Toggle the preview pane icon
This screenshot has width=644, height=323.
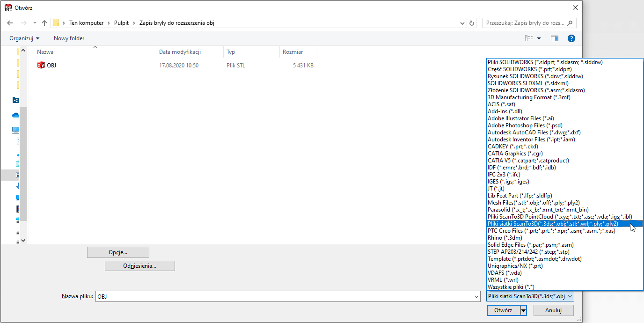tap(555, 38)
